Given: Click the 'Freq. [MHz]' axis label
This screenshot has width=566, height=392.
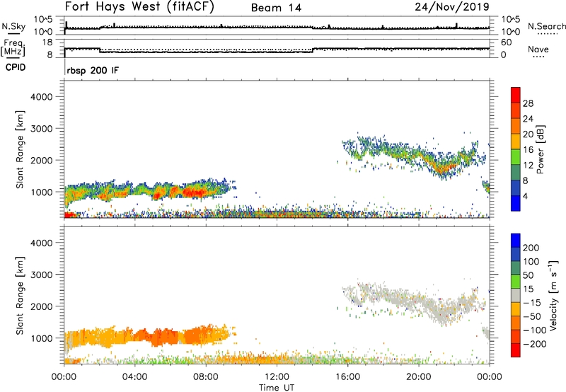Looking at the screenshot, I should click(x=13, y=48).
